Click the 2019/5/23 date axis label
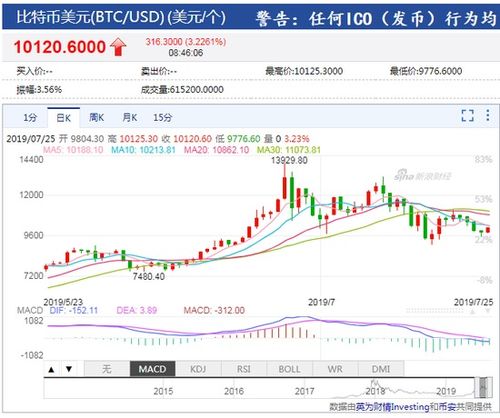 [63, 302]
